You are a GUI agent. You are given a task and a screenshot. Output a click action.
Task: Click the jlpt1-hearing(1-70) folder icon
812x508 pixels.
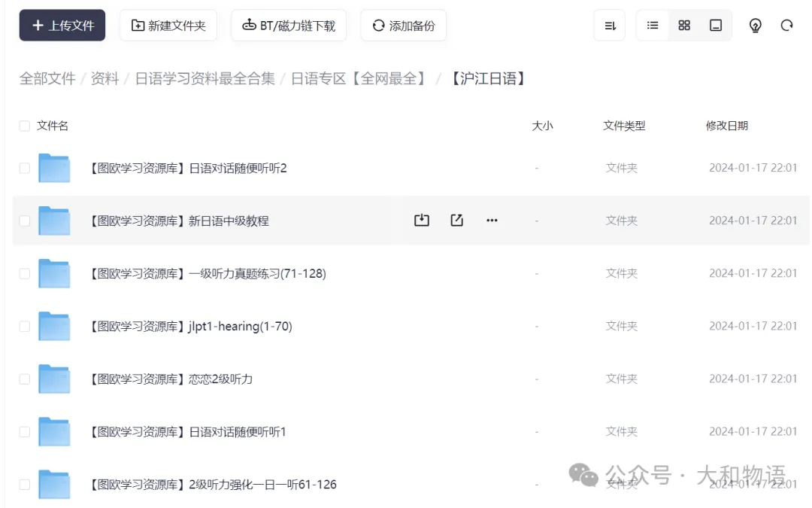(x=54, y=326)
